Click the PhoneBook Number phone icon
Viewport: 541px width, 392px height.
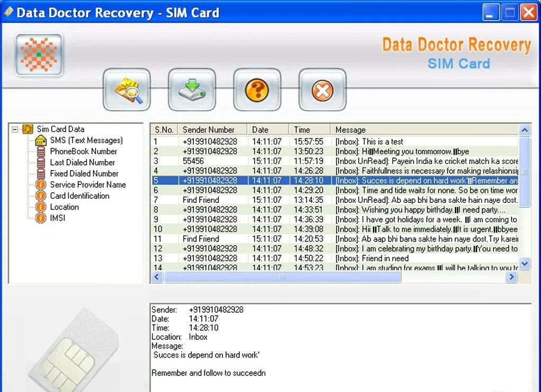click(41, 152)
